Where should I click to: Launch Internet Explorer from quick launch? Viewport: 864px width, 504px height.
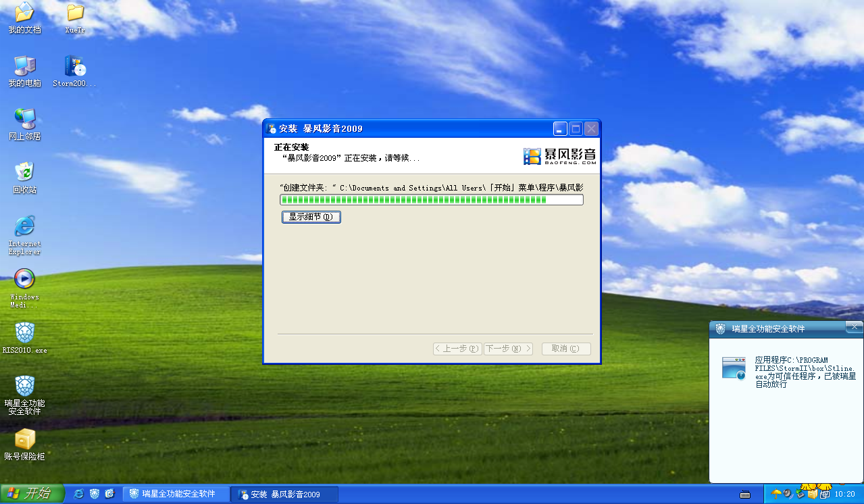coord(79,495)
